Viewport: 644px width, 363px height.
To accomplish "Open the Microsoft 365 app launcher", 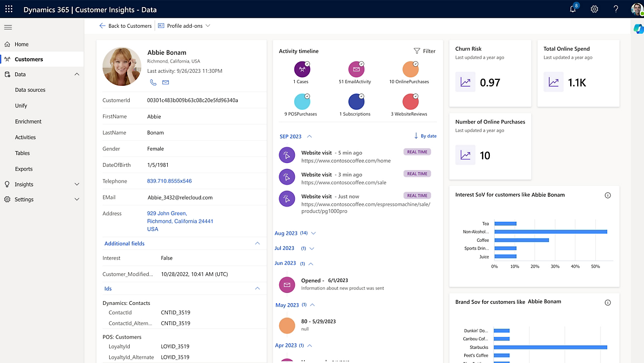I will [8, 9].
